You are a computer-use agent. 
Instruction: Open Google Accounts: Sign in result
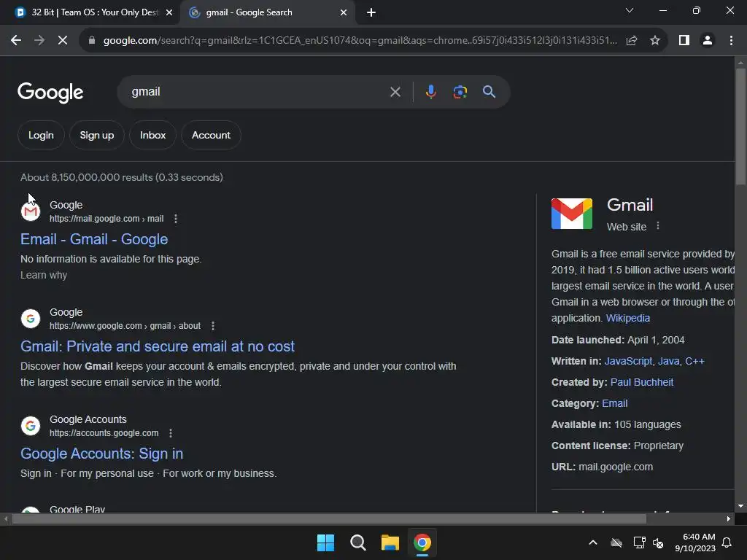tap(101, 454)
